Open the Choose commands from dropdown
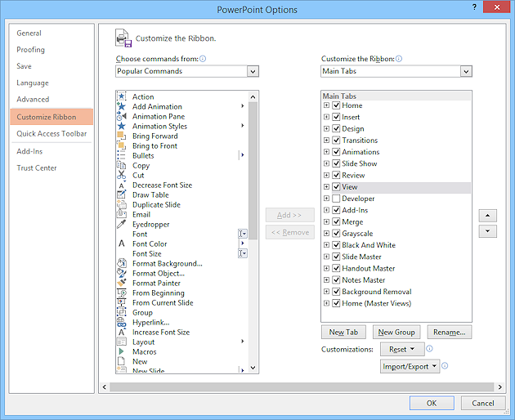This screenshot has width=515, height=420. (x=253, y=71)
